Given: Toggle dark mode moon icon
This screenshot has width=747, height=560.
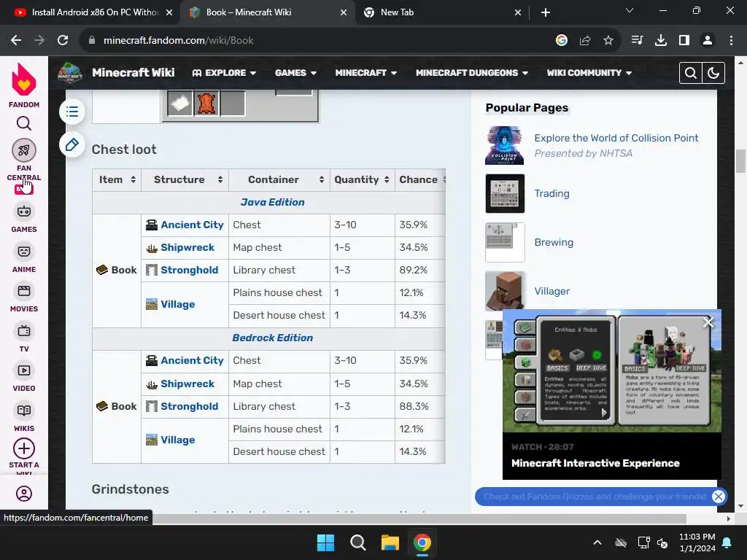Looking at the screenshot, I should pyautogui.click(x=713, y=73).
